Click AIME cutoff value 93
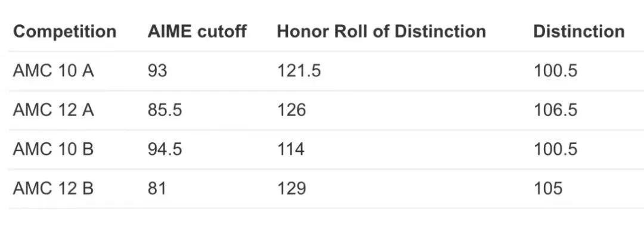 [157, 71]
